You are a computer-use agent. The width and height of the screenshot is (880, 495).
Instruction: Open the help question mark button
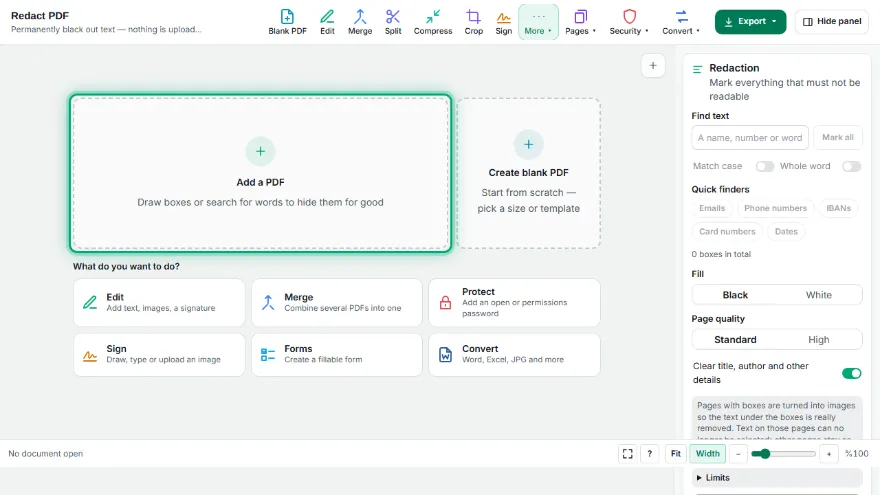point(649,453)
